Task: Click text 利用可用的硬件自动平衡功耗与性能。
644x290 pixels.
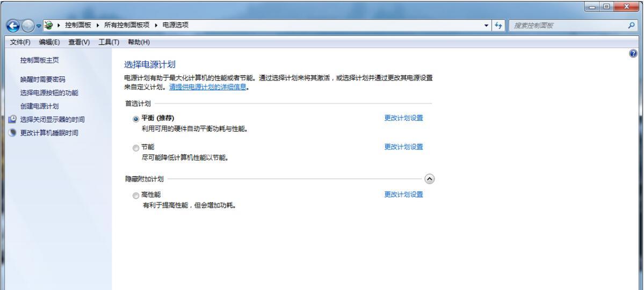Action: coord(194,129)
